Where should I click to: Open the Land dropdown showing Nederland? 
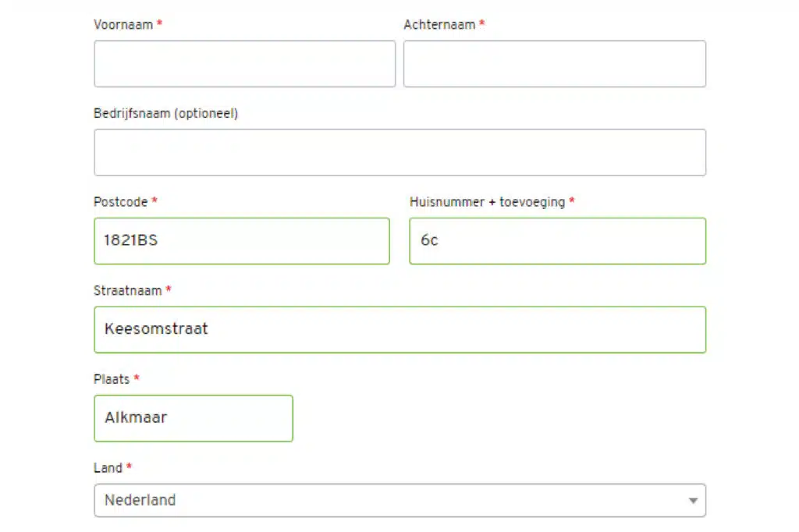390,501
